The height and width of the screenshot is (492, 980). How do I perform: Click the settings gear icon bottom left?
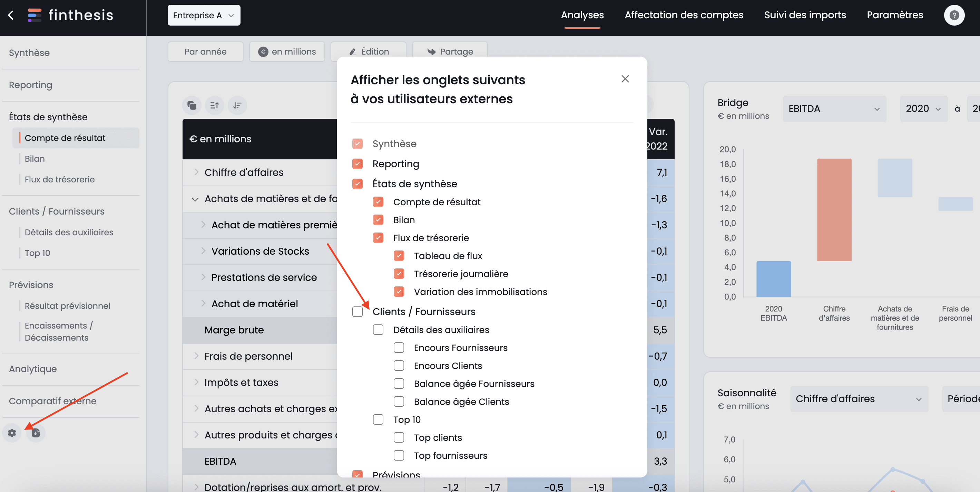point(12,433)
